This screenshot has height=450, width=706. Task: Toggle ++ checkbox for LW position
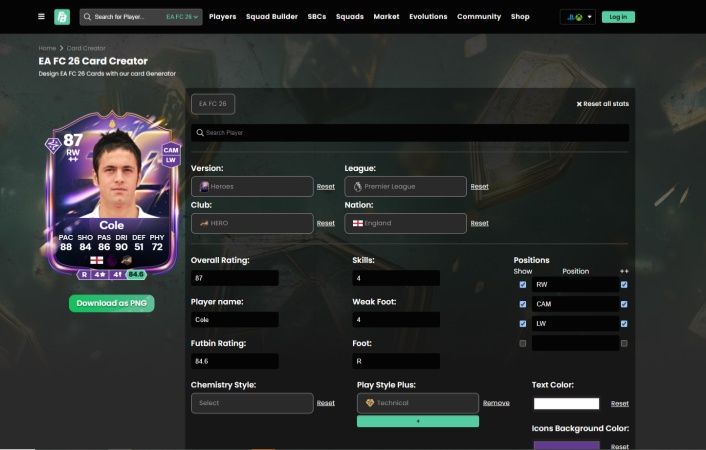(624, 324)
